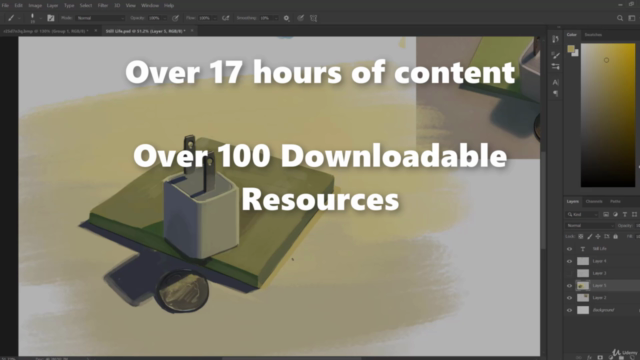Click the foreground color swatch

coord(571,49)
